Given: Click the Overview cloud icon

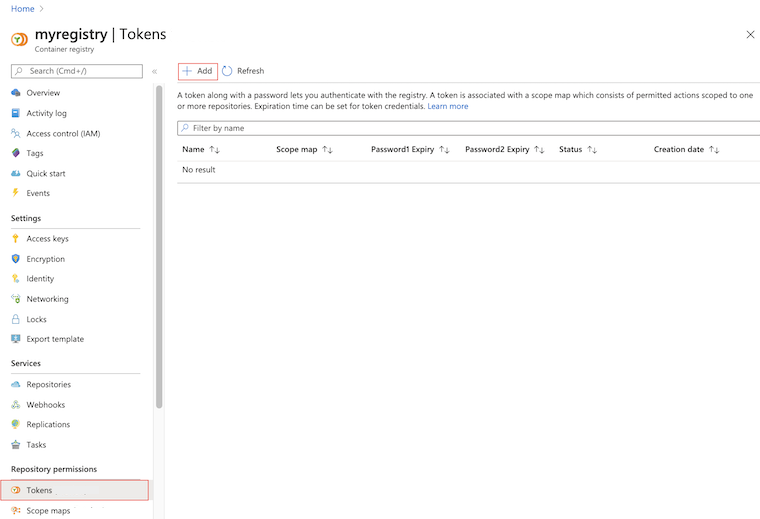Looking at the screenshot, I should coord(16,93).
